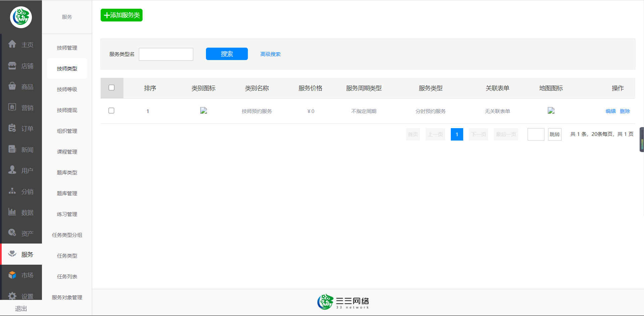Open the 订单 clipboard icon

[x=12, y=128]
